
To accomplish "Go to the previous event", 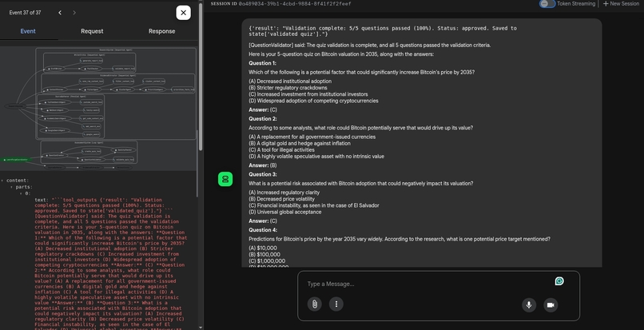I will tap(60, 13).
